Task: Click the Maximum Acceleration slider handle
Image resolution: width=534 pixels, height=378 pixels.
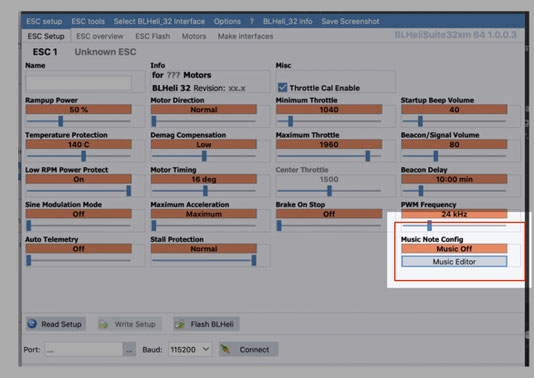Action: [154, 225]
